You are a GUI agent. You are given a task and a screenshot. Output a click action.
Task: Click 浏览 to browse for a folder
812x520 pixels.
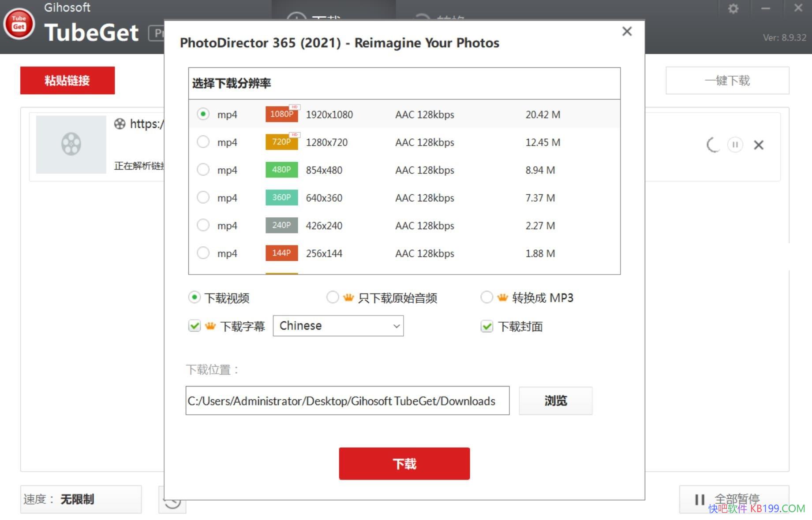pyautogui.click(x=555, y=401)
